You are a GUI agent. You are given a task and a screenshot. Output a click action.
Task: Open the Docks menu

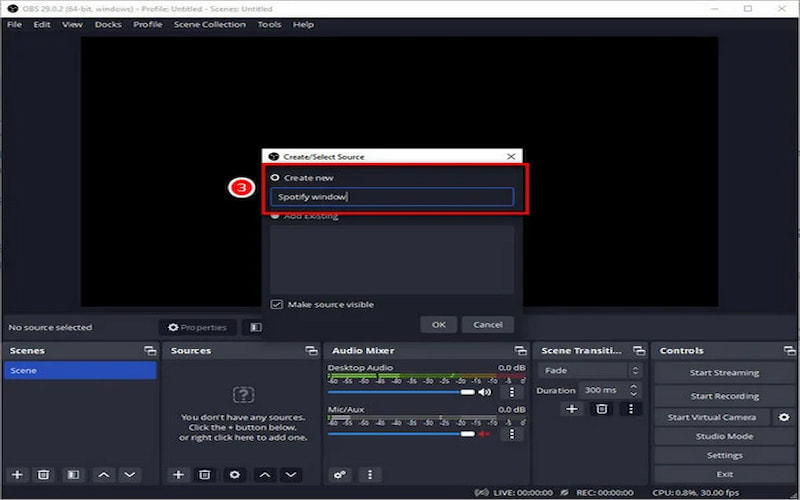[x=108, y=24]
